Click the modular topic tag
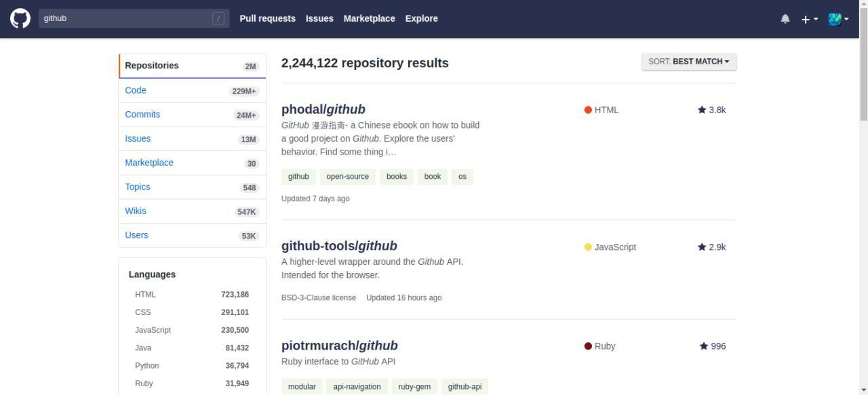The image size is (868, 395). [302, 387]
